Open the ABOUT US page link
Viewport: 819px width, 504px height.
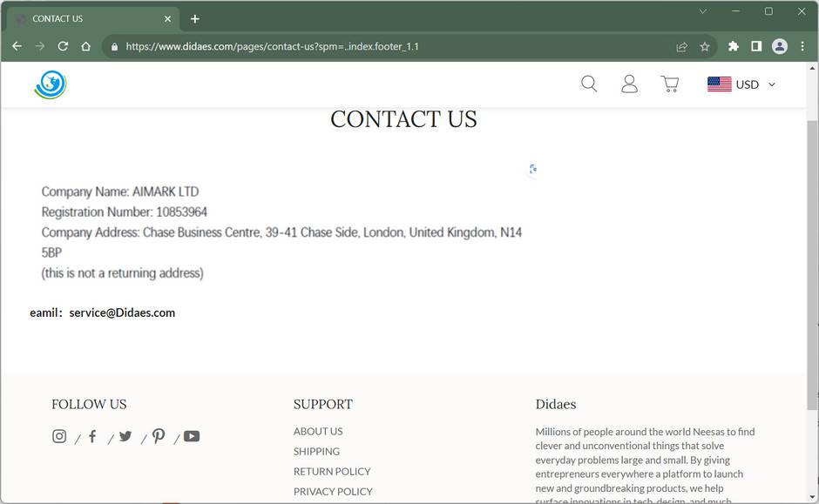(x=318, y=431)
